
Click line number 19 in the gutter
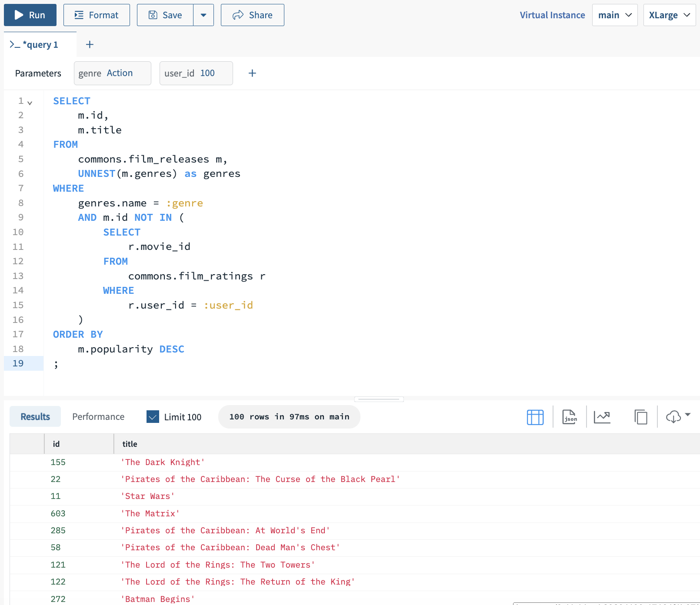pyautogui.click(x=18, y=363)
